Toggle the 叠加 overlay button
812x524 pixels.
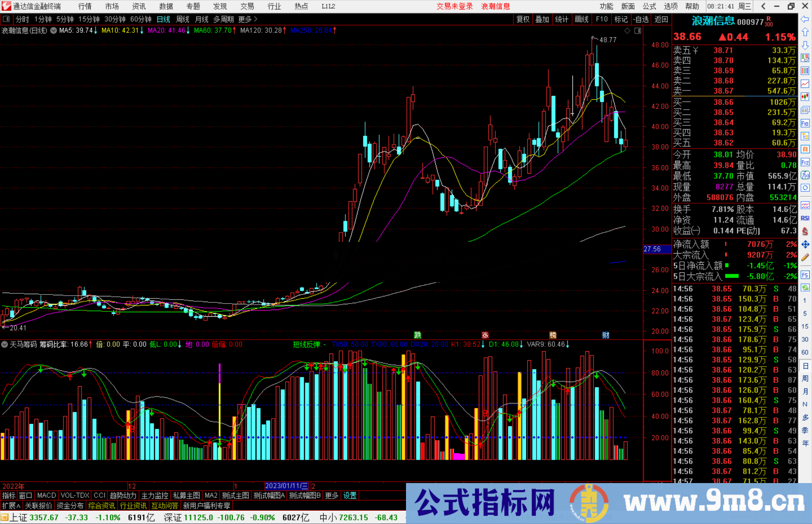point(542,19)
